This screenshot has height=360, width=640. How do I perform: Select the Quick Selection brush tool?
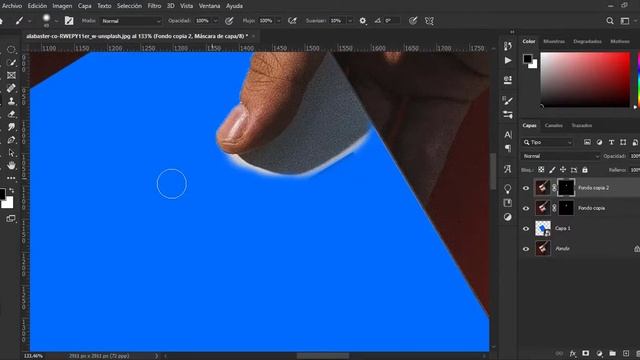pyautogui.click(x=11, y=62)
